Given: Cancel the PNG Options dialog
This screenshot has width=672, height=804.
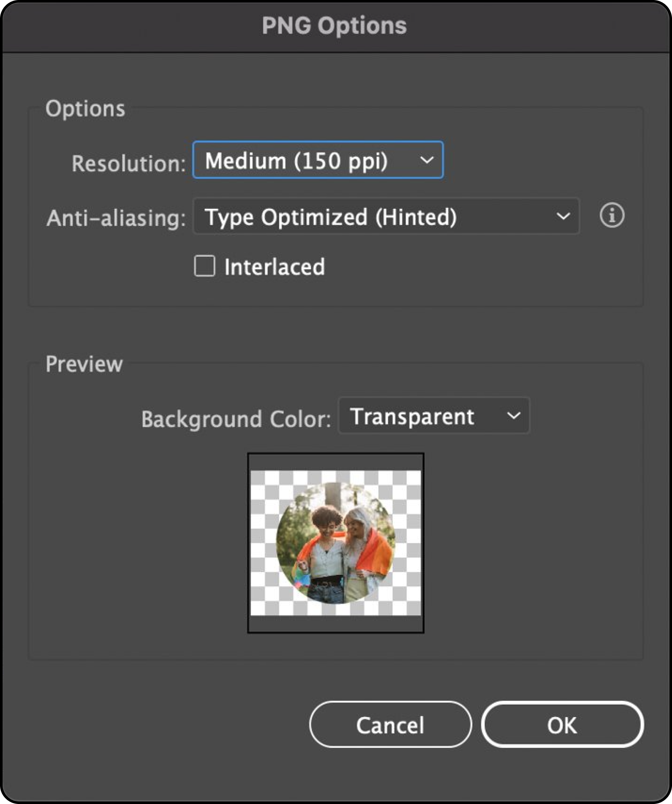Looking at the screenshot, I should [390, 724].
